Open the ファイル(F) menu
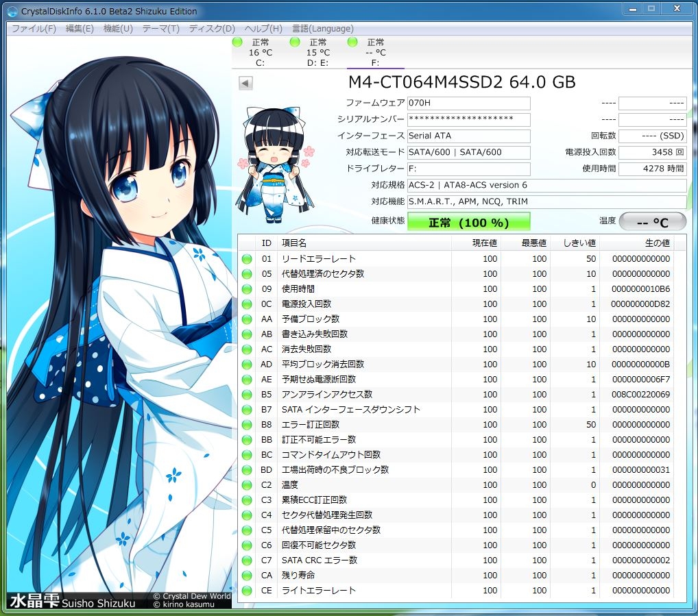698x616 pixels. point(34,29)
